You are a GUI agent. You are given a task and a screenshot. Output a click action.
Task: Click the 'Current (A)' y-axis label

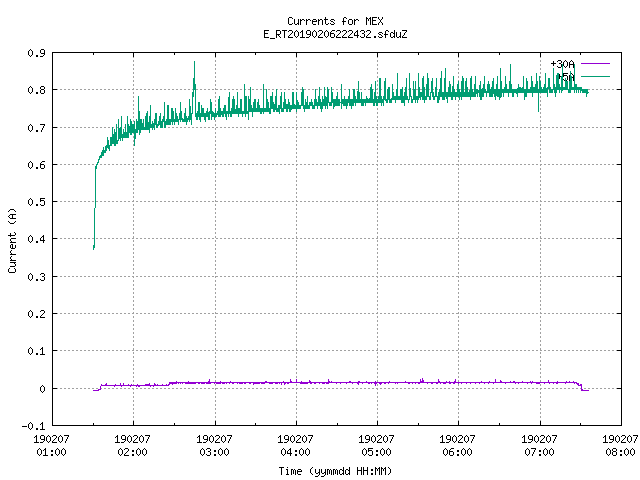click(12, 241)
